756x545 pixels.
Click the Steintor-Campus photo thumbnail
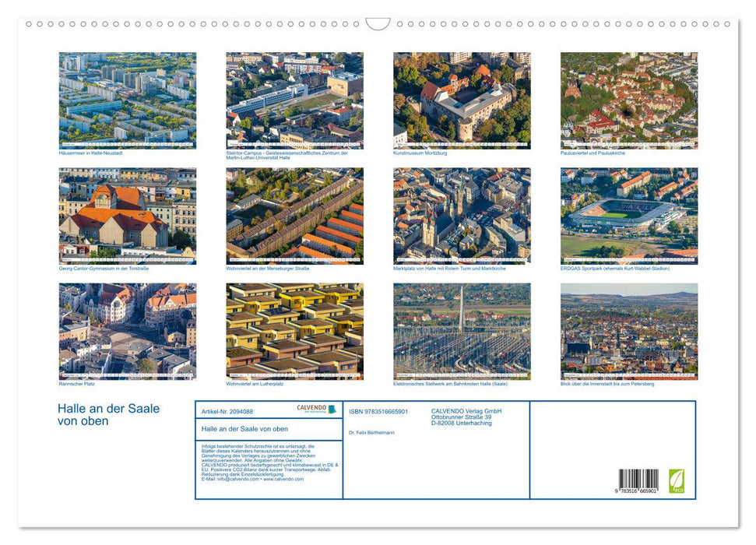point(293,100)
